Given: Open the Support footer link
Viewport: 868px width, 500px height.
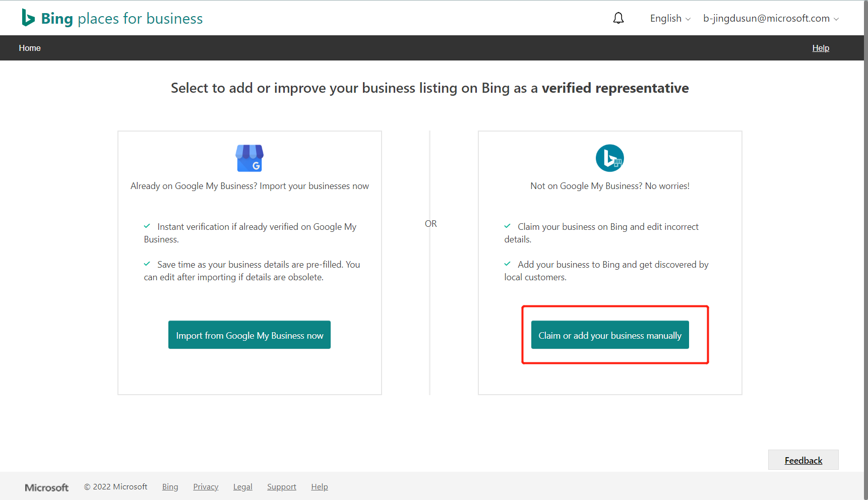Looking at the screenshot, I should [282, 486].
